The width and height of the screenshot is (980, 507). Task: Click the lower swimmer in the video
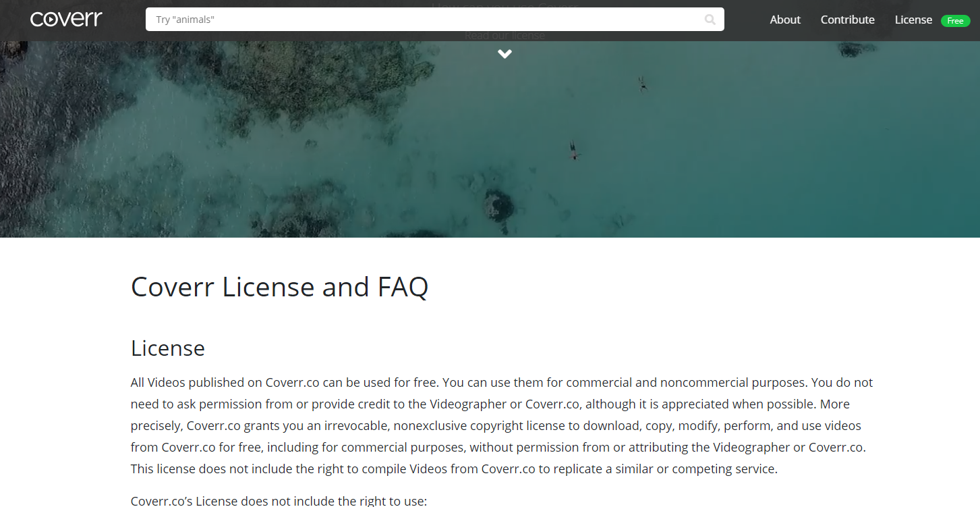(x=574, y=151)
